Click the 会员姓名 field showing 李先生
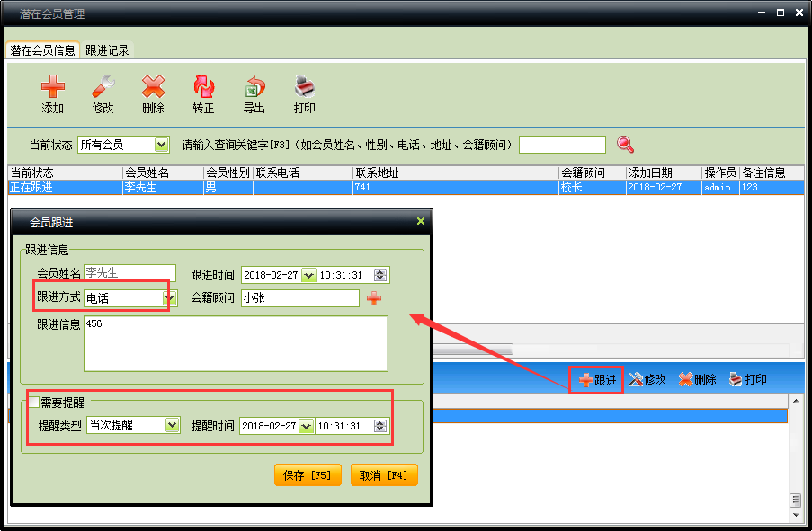The image size is (812, 531). pos(130,273)
